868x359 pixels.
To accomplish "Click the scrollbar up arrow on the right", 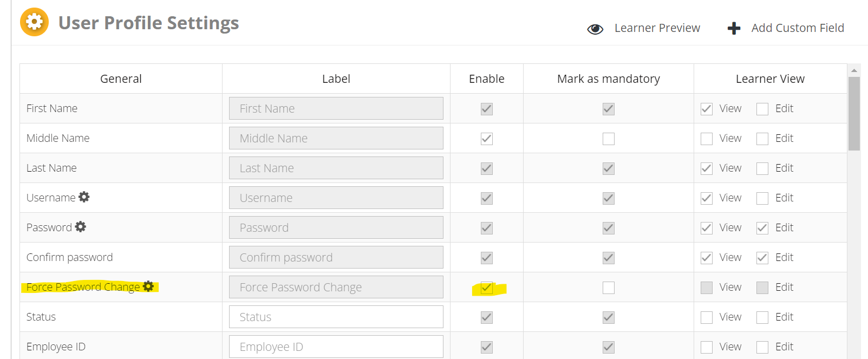I will [x=853, y=70].
